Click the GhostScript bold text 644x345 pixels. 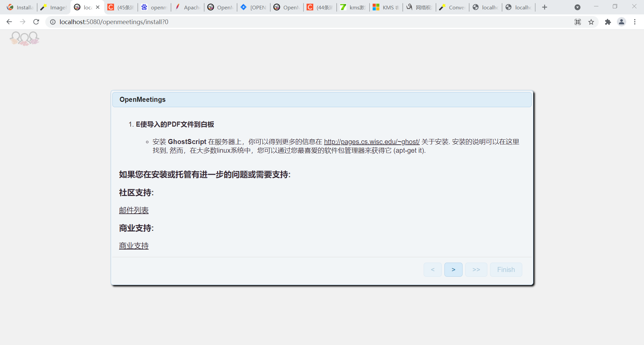(187, 142)
